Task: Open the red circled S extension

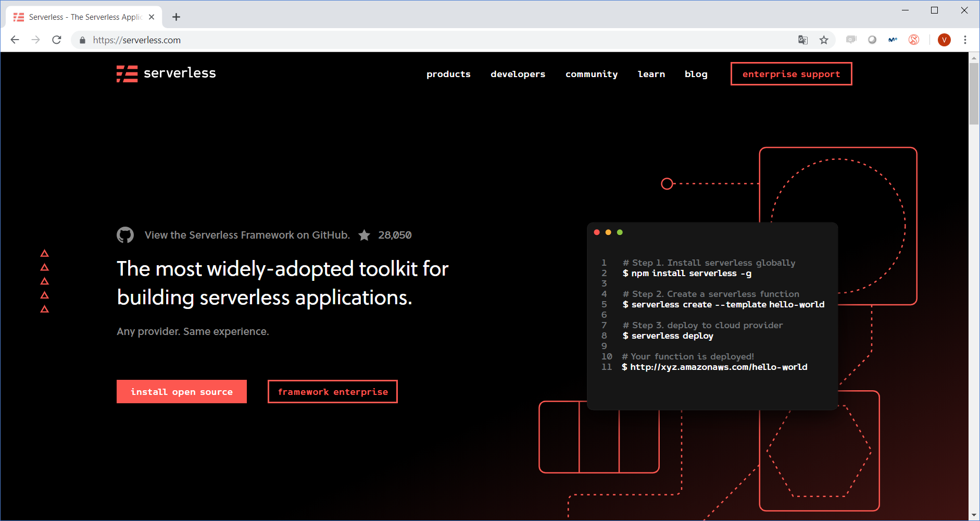Action: [x=914, y=40]
